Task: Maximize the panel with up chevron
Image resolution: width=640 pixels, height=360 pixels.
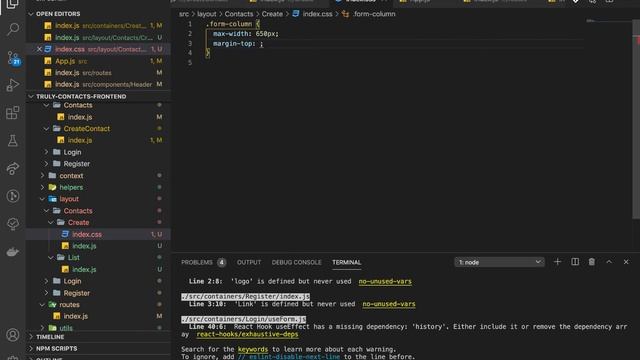Action: tap(609, 262)
